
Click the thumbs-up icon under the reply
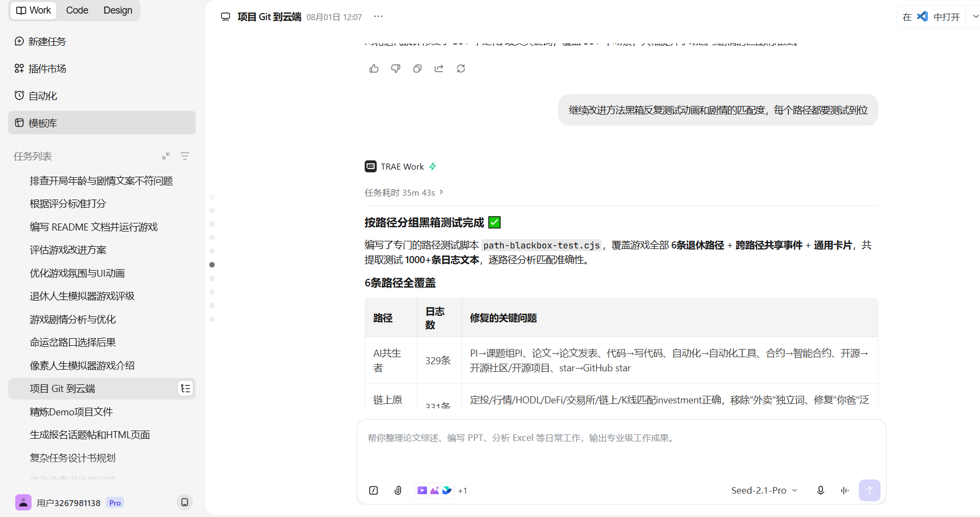click(374, 68)
